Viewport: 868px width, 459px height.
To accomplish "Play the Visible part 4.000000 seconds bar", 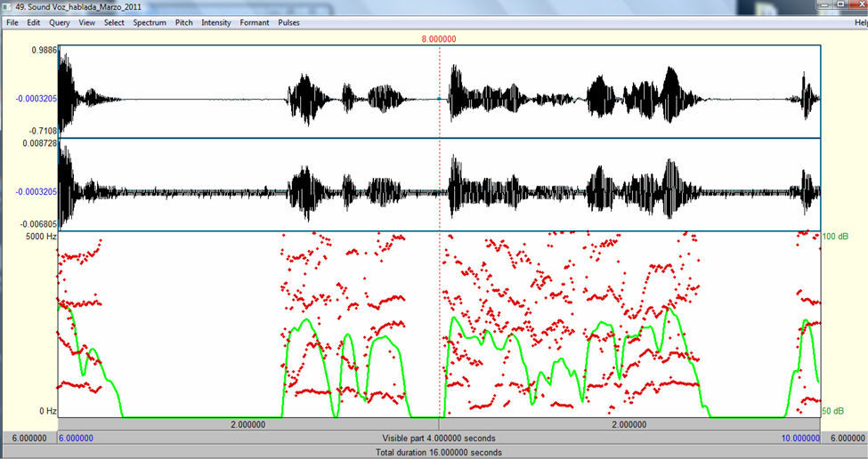I will [439, 439].
